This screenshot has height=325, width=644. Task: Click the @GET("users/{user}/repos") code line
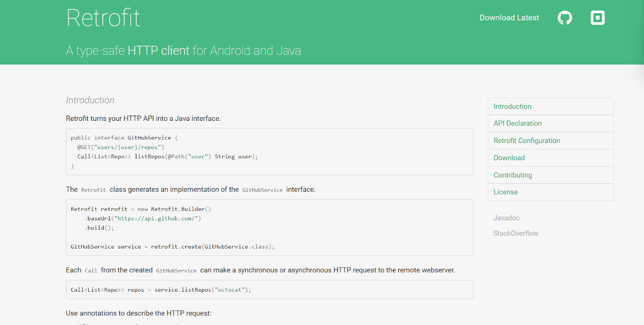[x=121, y=147]
